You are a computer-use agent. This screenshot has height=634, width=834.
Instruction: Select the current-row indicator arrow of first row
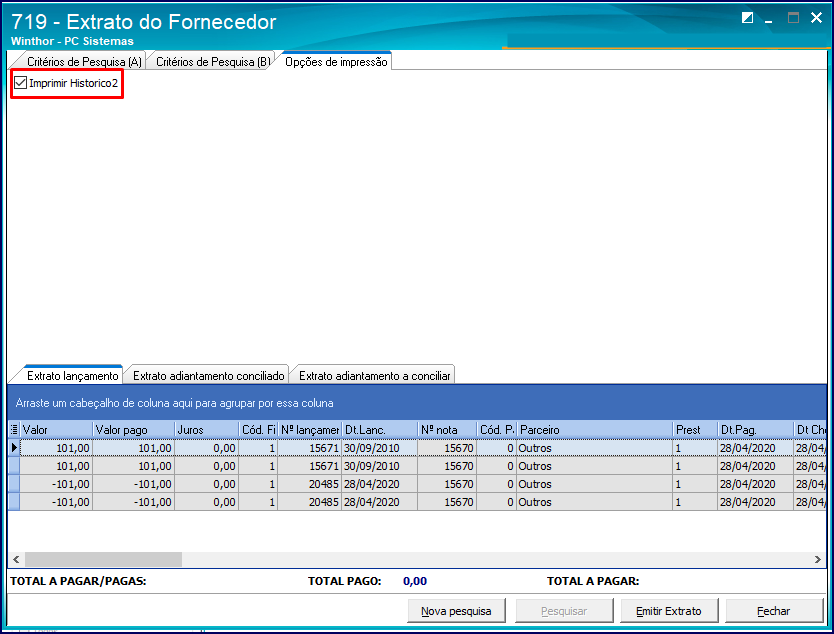pyautogui.click(x=14, y=448)
